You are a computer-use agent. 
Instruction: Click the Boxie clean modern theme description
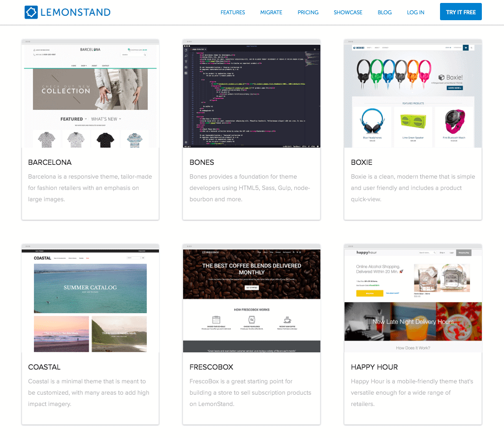[413, 188]
